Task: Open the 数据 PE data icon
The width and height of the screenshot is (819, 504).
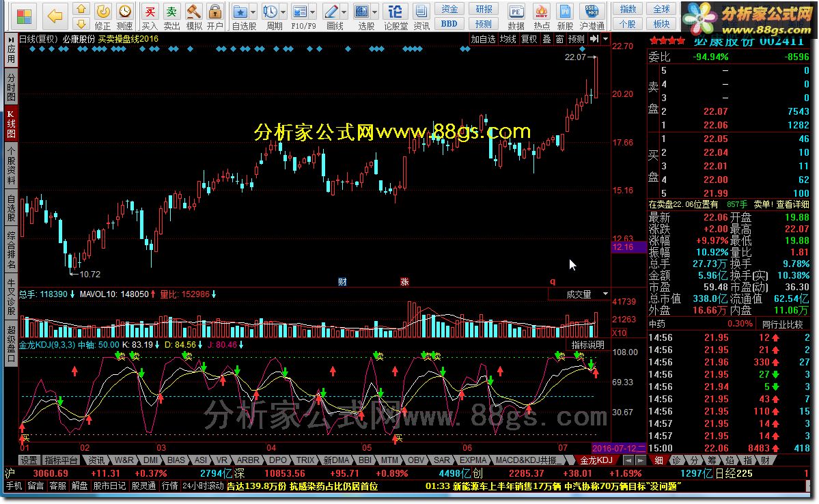Action: 516,16
